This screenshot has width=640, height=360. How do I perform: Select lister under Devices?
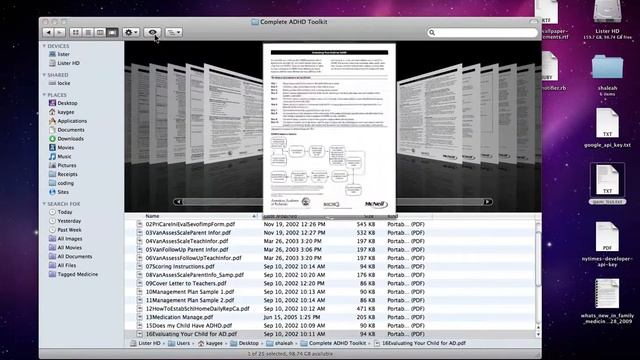click(x=59, y=54)
